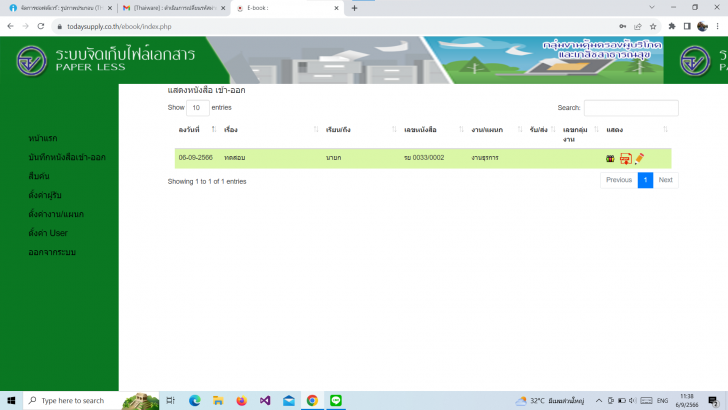Launch Firefox from the taskbar
This screenshot has width=728, height=410.
pos(241,400)
